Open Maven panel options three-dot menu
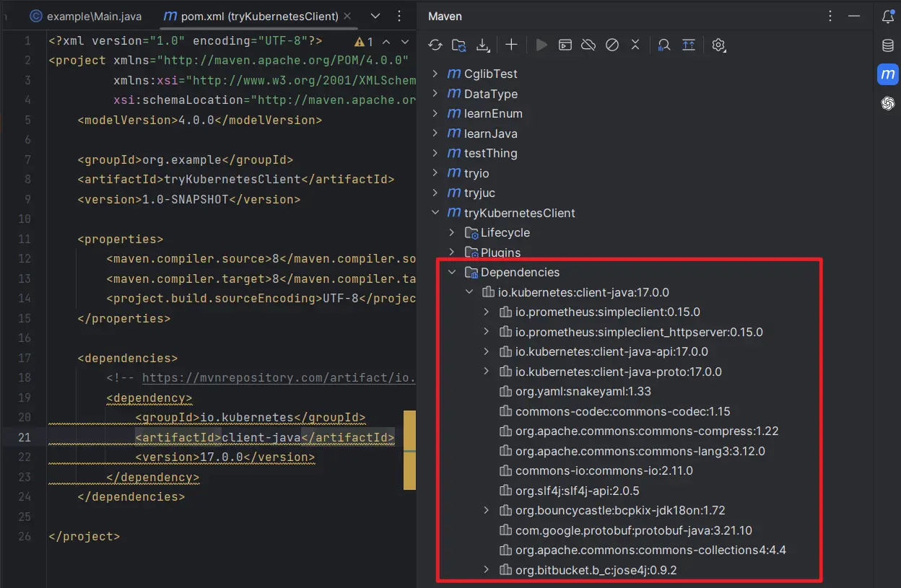 coord(830,16)
